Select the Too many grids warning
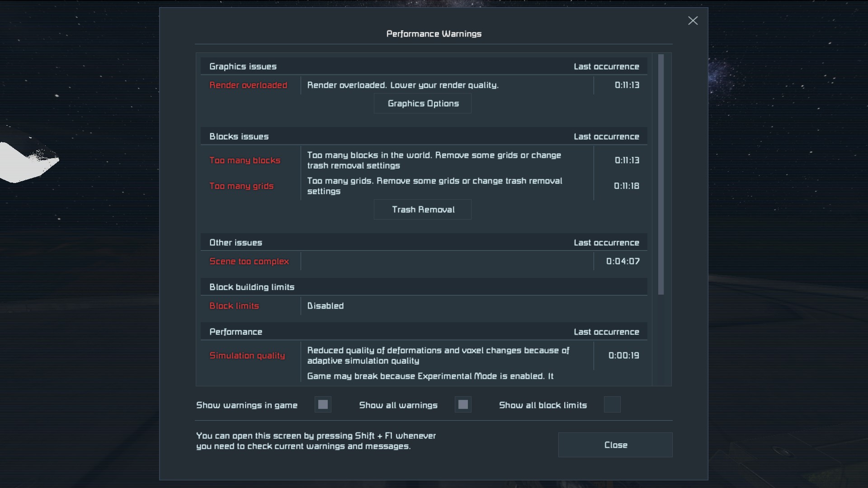868x488 pixels. pyautogui.click(x=241, y=186)
